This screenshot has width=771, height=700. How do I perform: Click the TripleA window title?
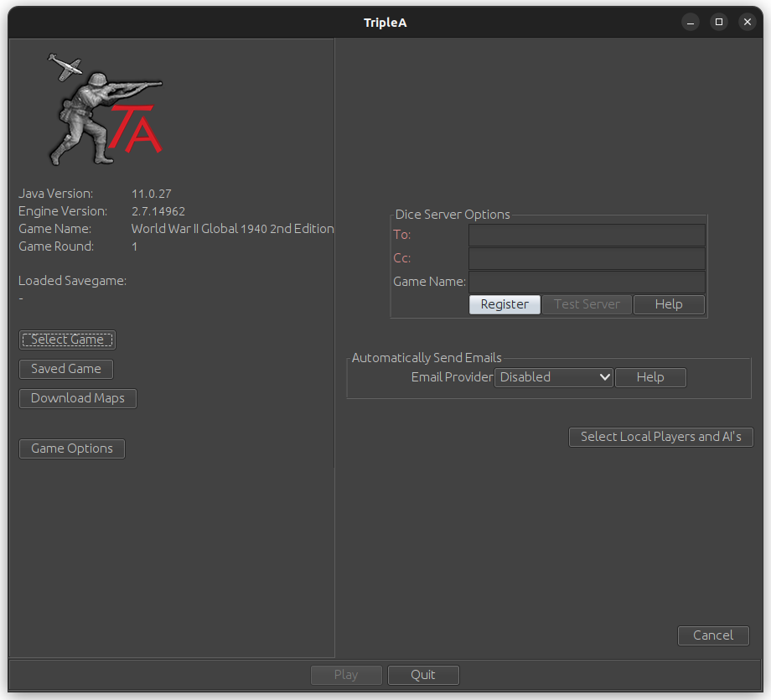[x=385, y=23]
